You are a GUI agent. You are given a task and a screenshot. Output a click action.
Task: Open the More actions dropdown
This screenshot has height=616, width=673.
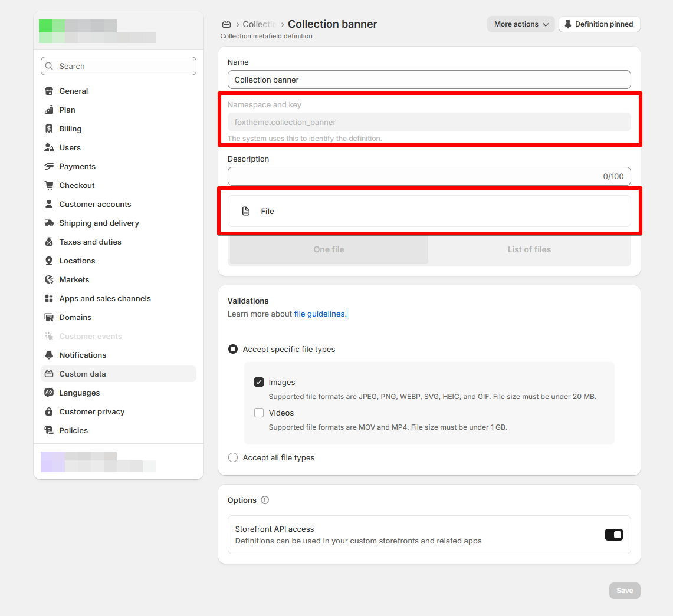[x=521, y=24]
